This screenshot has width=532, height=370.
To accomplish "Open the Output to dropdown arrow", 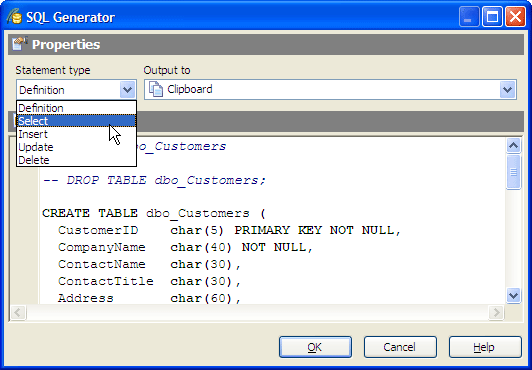I will (x=507, y=90).
